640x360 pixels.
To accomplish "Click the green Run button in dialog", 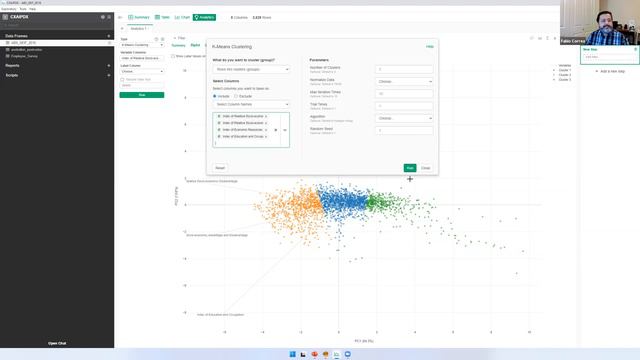I will [410, 168].
